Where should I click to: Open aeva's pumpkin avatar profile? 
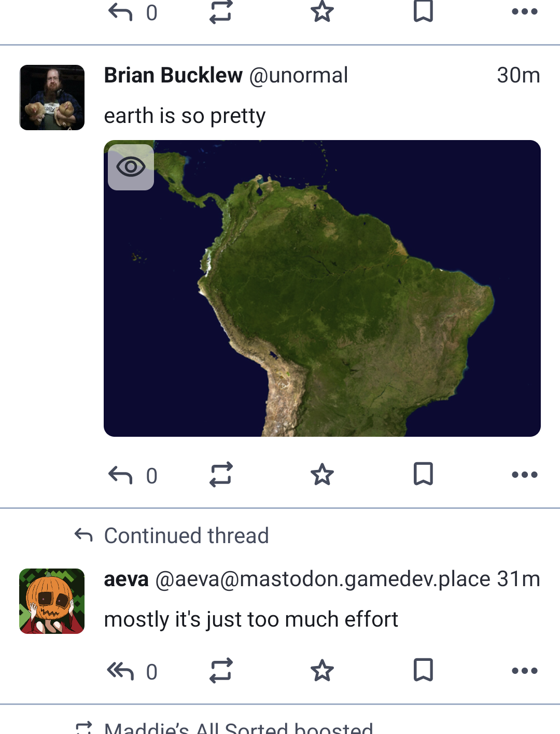[x=52, y=601]
